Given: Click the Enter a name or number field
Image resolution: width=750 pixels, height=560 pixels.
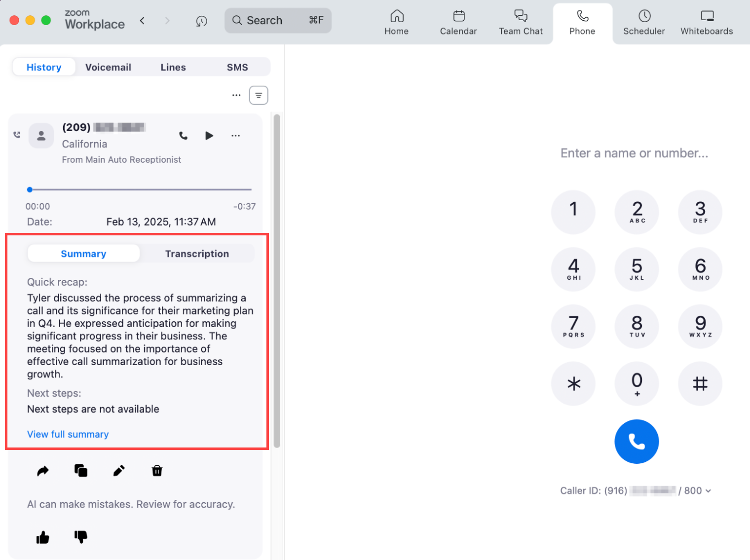Looking at the screenshot, I should point(634,153).
